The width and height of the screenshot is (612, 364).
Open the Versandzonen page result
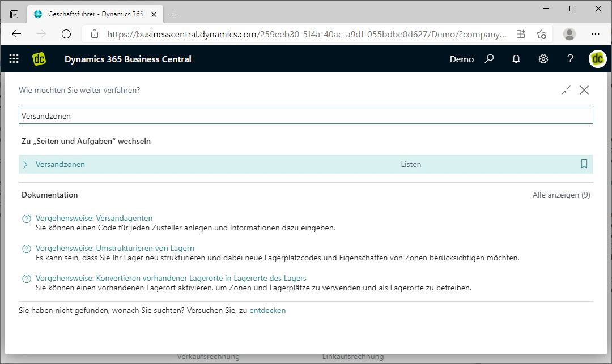[x=60, y=165]
